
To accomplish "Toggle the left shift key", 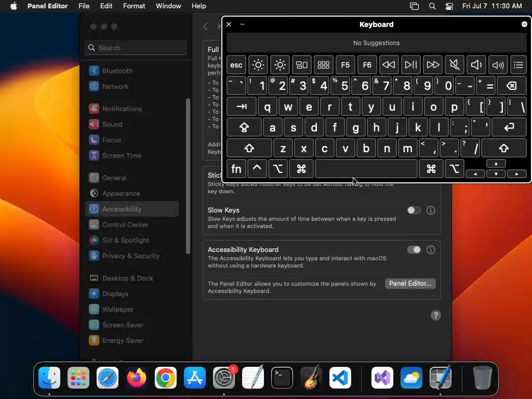I will (x=249, y=148).
